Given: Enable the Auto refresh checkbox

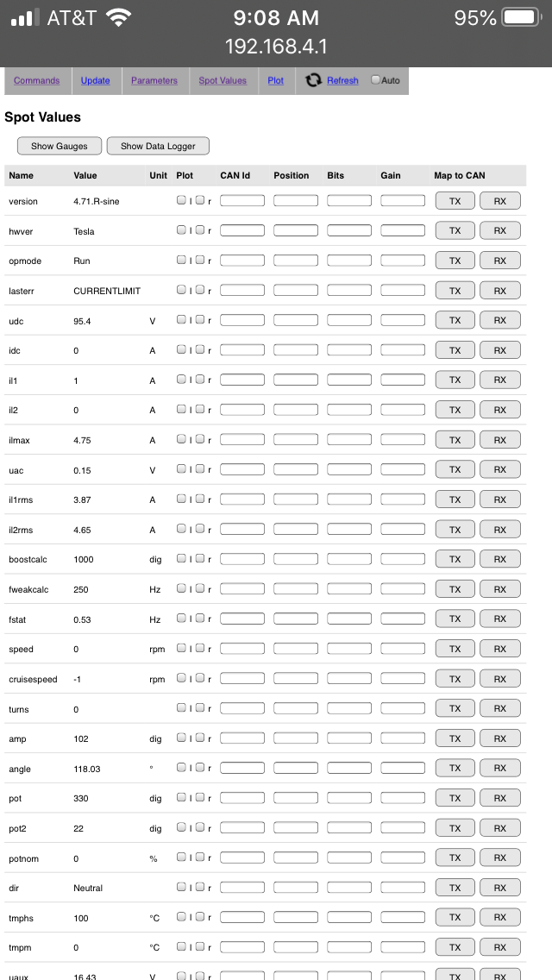Looking at the screenshot, I should (375, 79).
